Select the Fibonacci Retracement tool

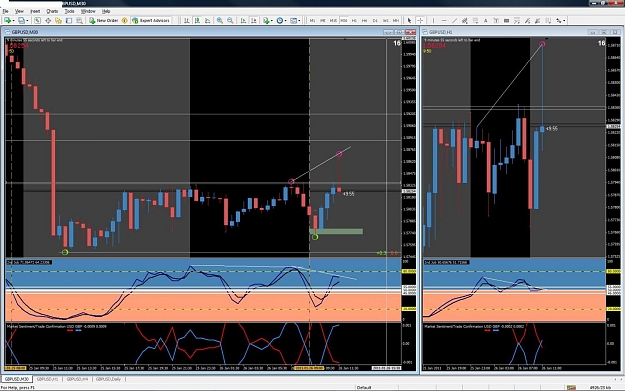coord(475,20)
